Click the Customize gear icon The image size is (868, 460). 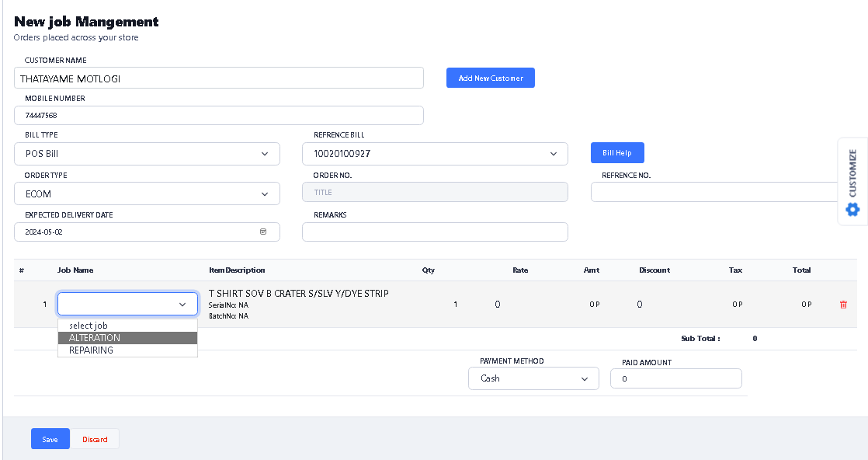(852, 209)
